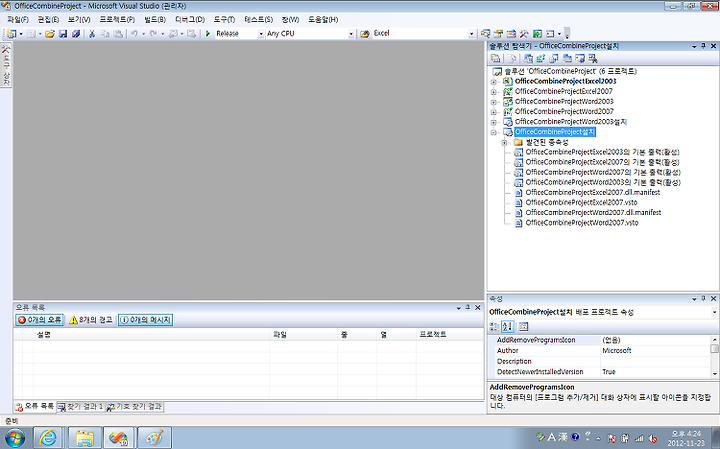This screenshot has width=720, height=449.
Task: Click the Undo arrow icon
Action: click(x=134, y=34)
